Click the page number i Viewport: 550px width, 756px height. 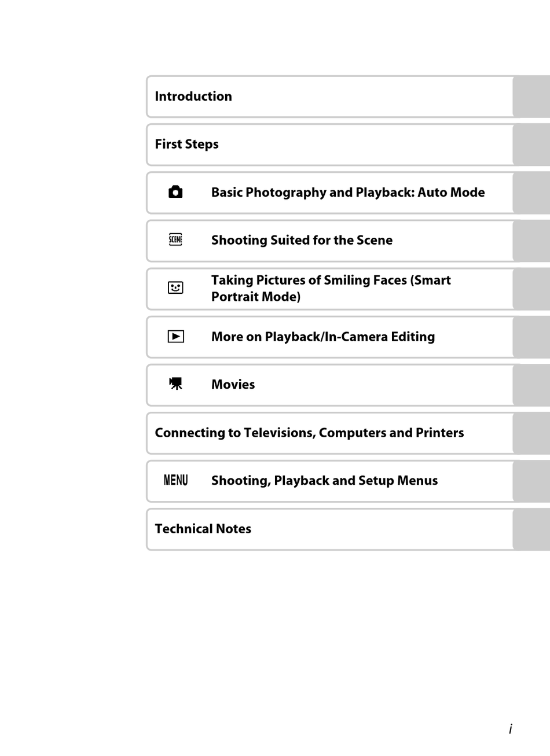pos(510,729)
